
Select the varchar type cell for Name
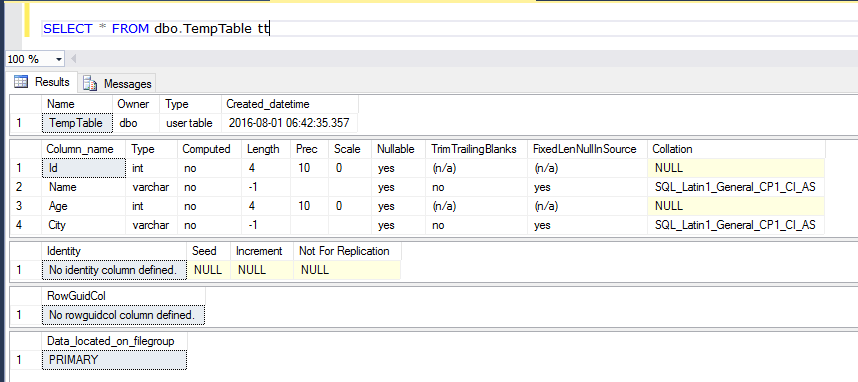(x=152, y=187)
